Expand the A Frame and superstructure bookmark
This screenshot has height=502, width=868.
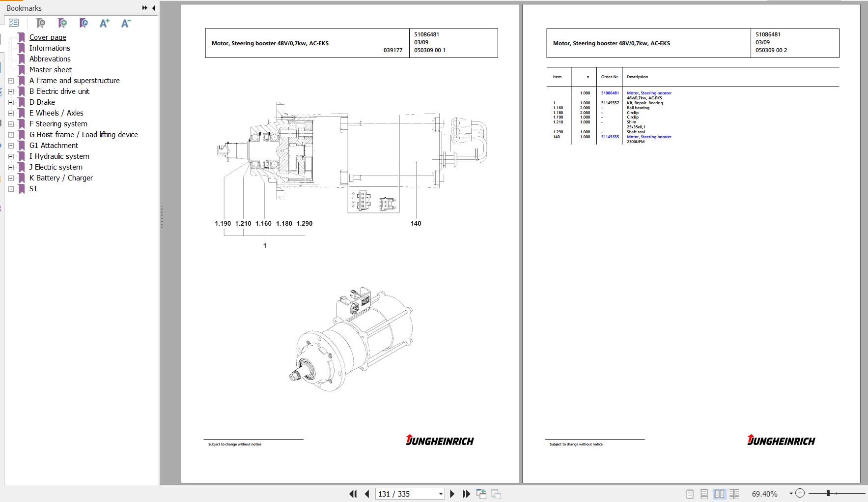11,81
